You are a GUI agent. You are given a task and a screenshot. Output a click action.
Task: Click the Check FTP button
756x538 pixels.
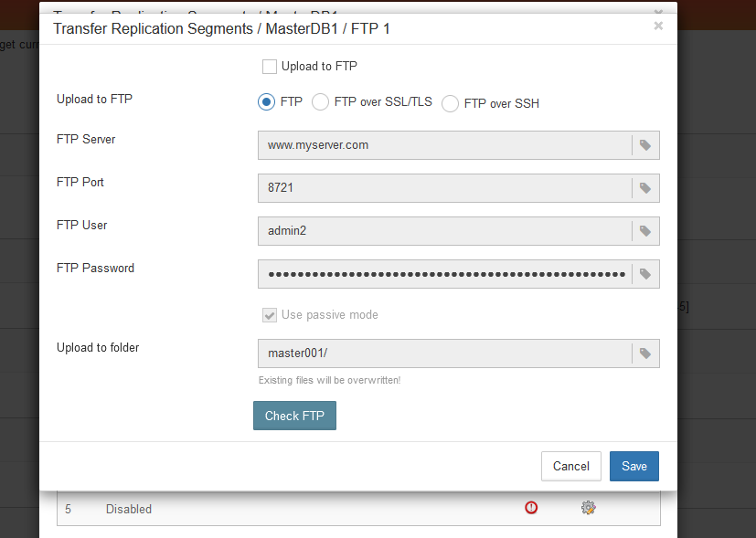294,416
